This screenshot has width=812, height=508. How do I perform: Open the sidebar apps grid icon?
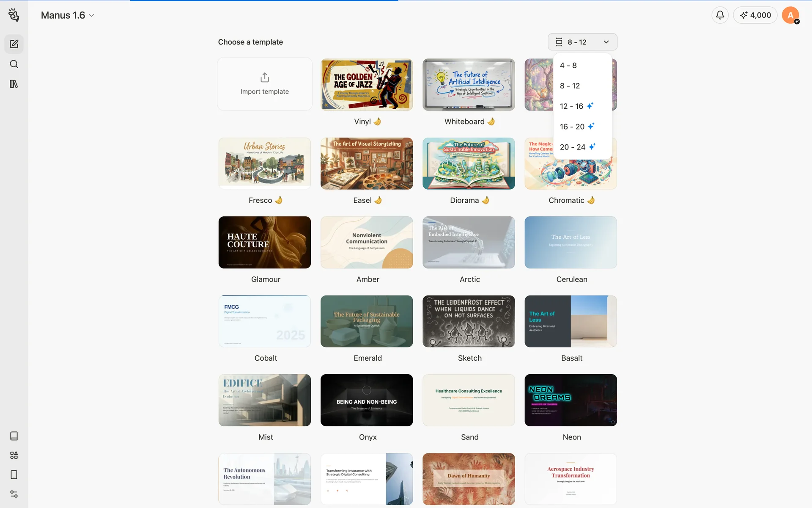point(14,455)
